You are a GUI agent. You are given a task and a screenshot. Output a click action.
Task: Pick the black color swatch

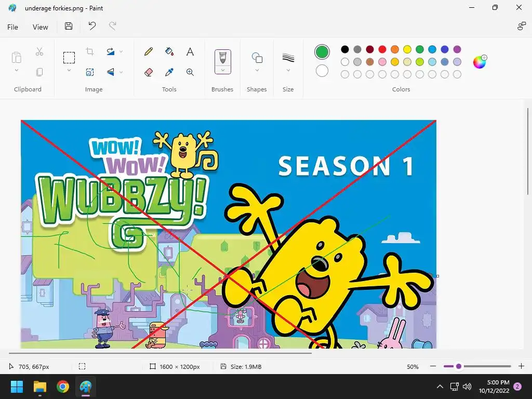point(345,49)
